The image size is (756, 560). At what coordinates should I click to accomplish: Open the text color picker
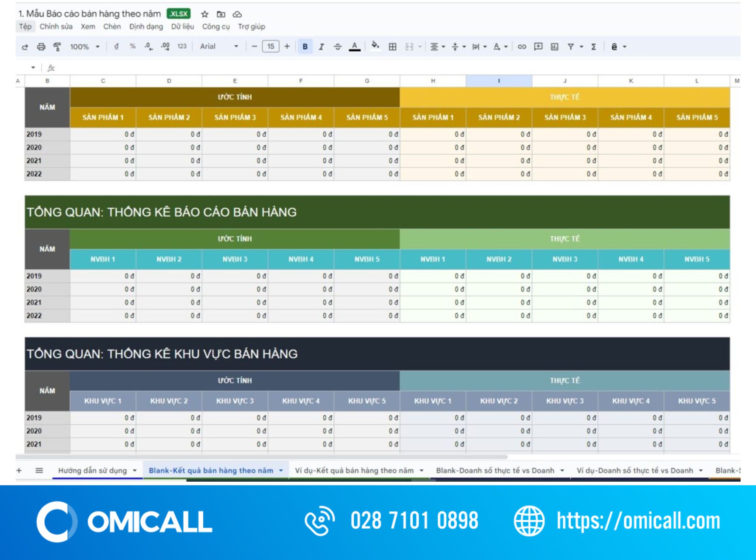coord(354,47)
